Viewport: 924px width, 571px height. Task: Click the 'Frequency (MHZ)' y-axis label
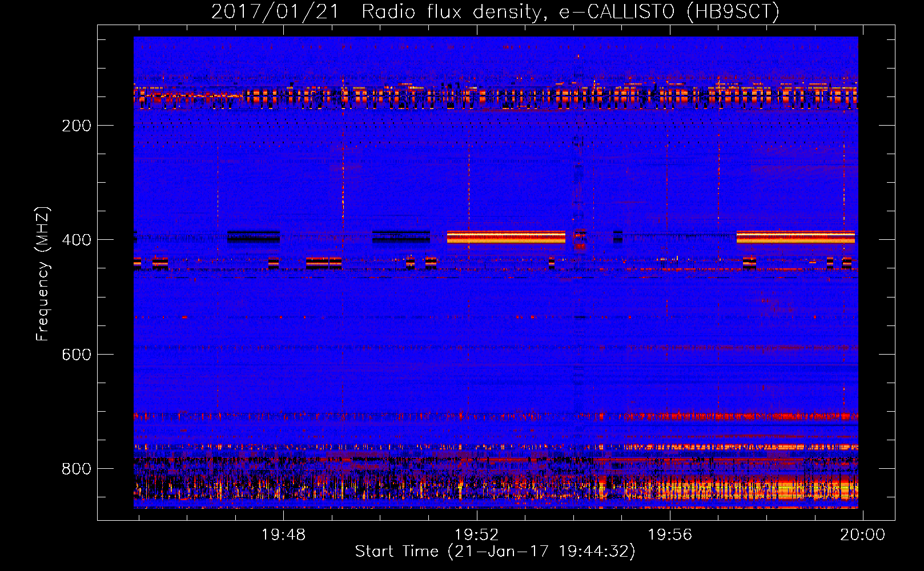tap(43, 274)
